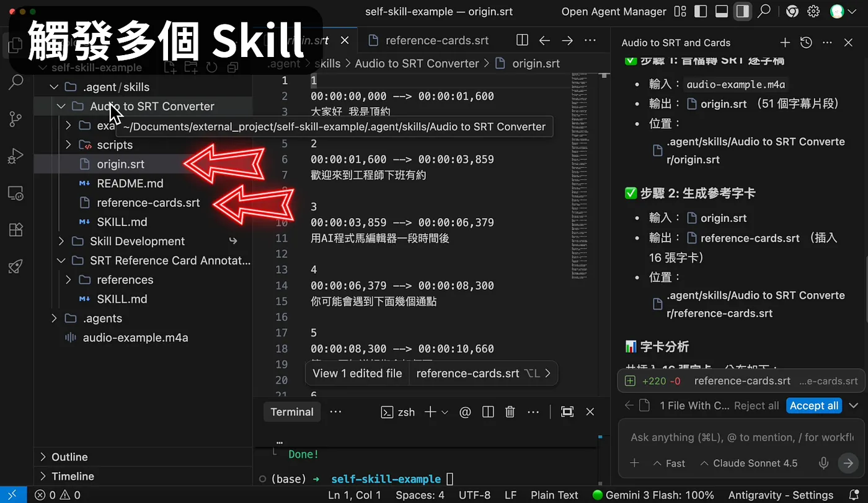
Task: Open notifications bell in status bar
Action: coord(852,495)
